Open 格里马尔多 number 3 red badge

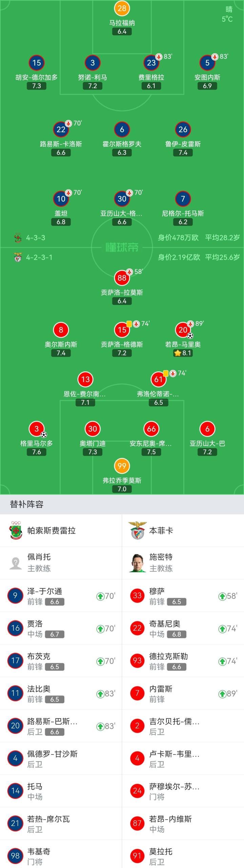tap(37, 429)
